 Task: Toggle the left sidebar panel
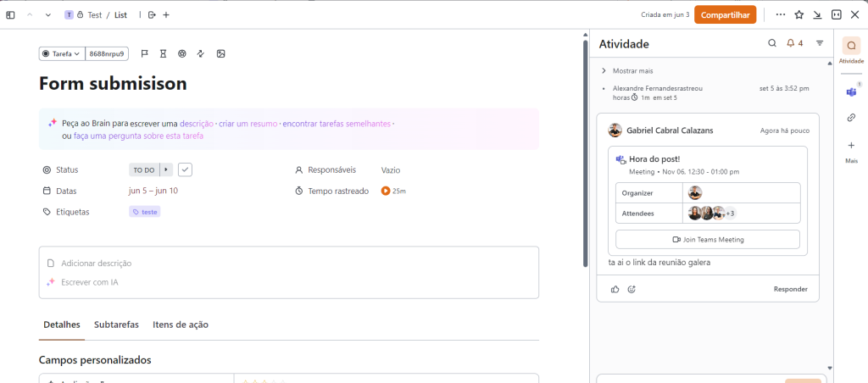point(10,14)
